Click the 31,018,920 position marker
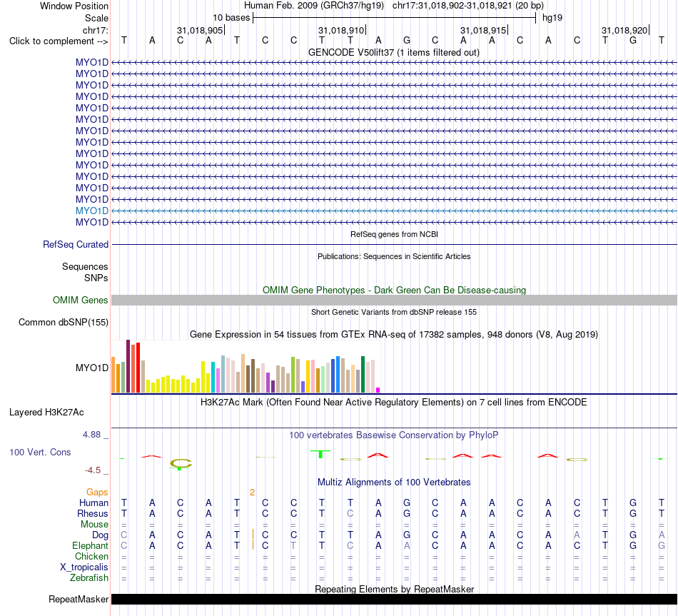Image resolution: width=678 pixels, height=616 pixels. (x=624, y=30)
